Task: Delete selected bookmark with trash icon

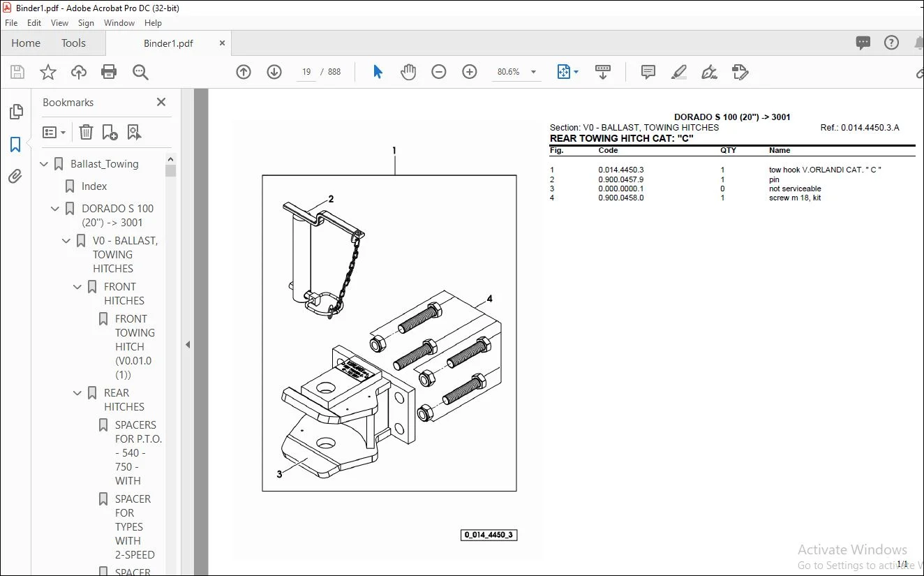Action: (x=86, y=132)
